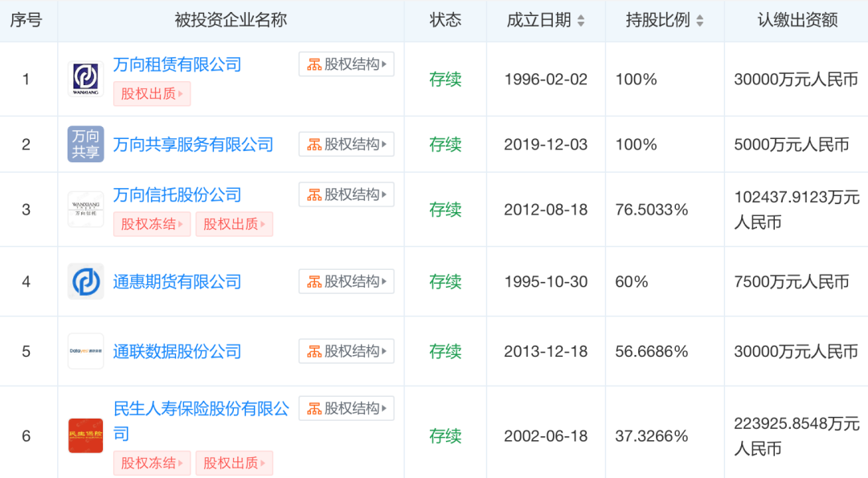Click the 民生人寿保险 red logo
This screenshot has height=478, width=868.
[85, 435]
